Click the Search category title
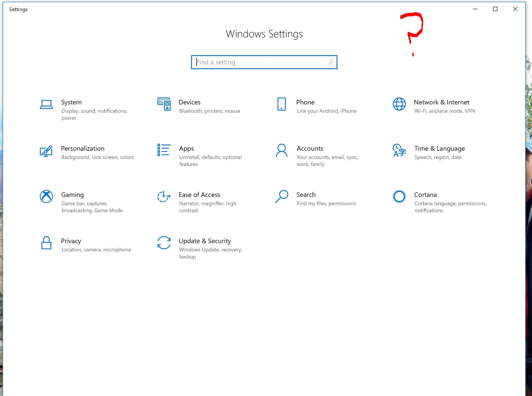Screen dimensions: 532x396 pyautogui.click(x=306, y=195)
